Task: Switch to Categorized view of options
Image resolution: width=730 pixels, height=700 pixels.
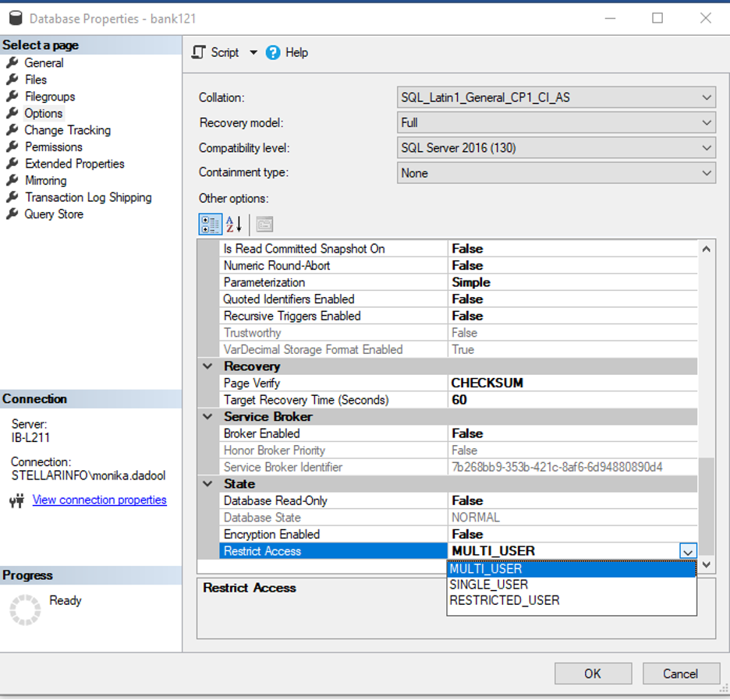Action: (210, 224)
